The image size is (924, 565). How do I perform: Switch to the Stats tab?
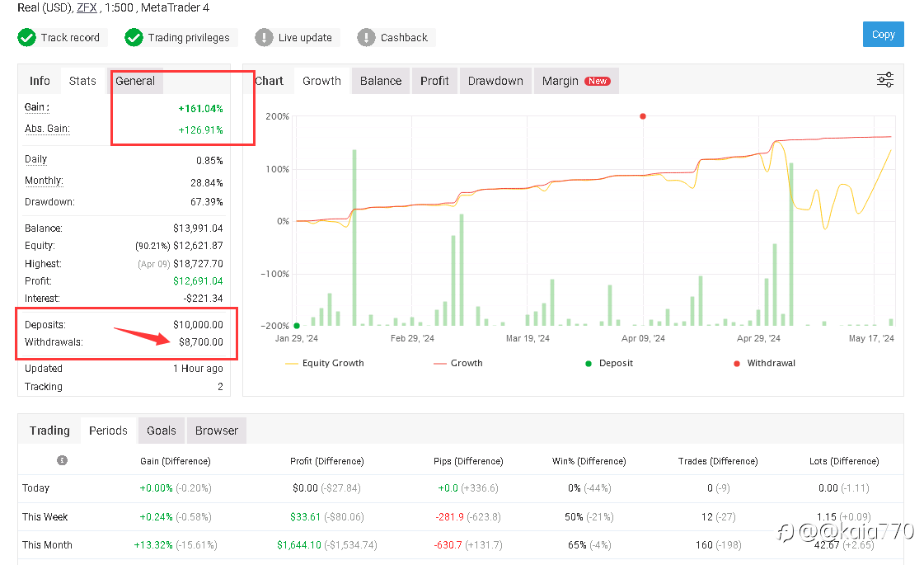click(x=82, y=81)
